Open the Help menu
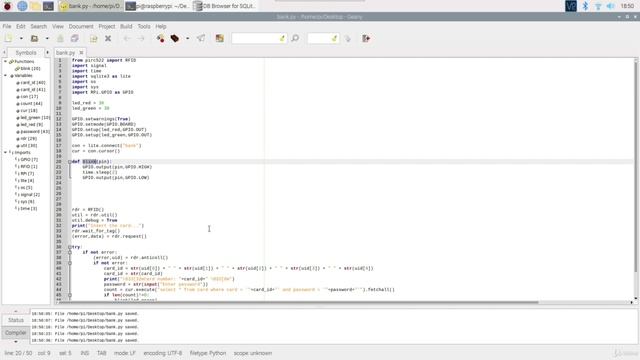This screenshot has width=640, height=360. pyautogui.click(x=161, y=26)
